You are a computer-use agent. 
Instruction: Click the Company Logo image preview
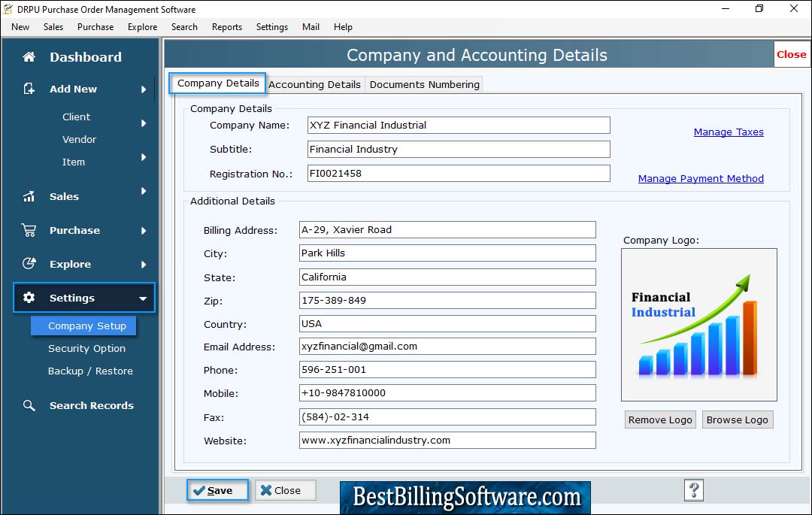pos(699,325)
